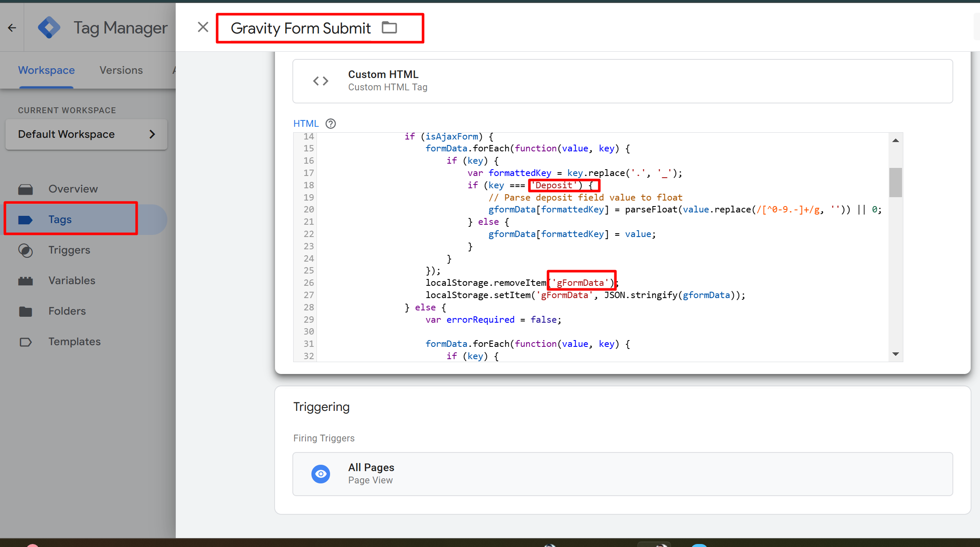
Task: Open Templates from the sidebar
Action: coord(74,342)
